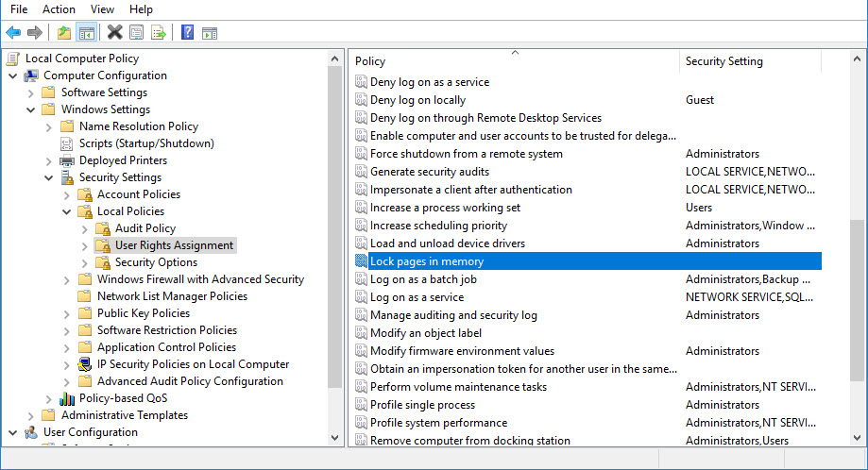868x470 pixels.
Task: Open the File menu
Action: [x=19, y=9]
